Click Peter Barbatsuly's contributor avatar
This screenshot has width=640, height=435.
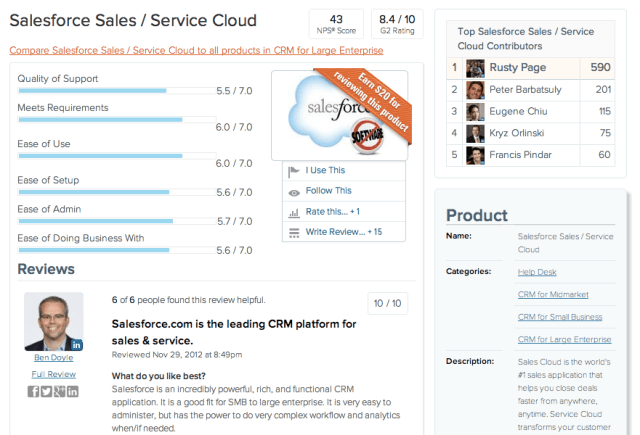point(476,90)
